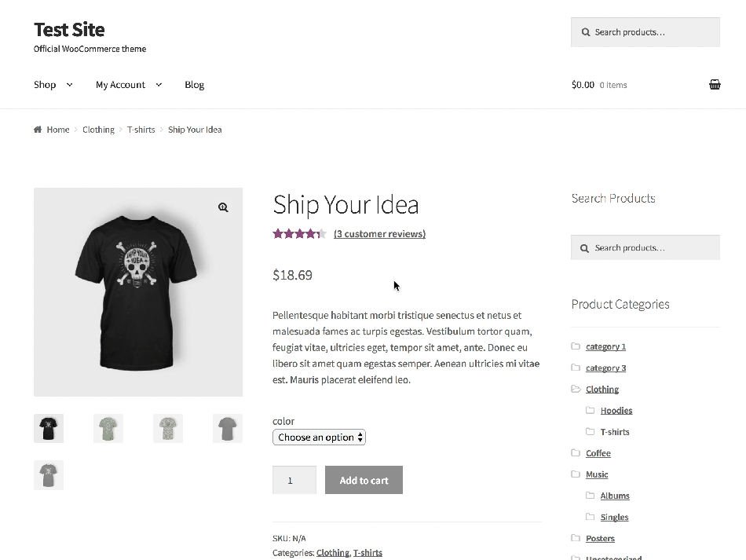The image size is (746, 560).
Task: Click folder icon beside Music category
Action: [x=576, y=474]
